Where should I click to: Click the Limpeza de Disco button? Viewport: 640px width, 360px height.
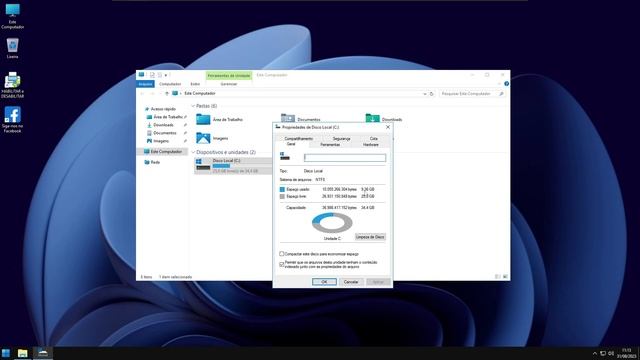pos(370,237)
